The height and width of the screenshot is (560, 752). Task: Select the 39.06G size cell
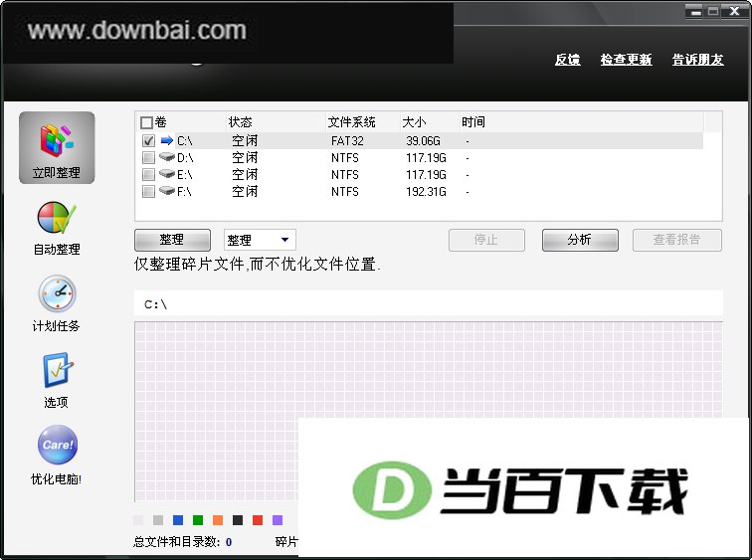point(423,141)
